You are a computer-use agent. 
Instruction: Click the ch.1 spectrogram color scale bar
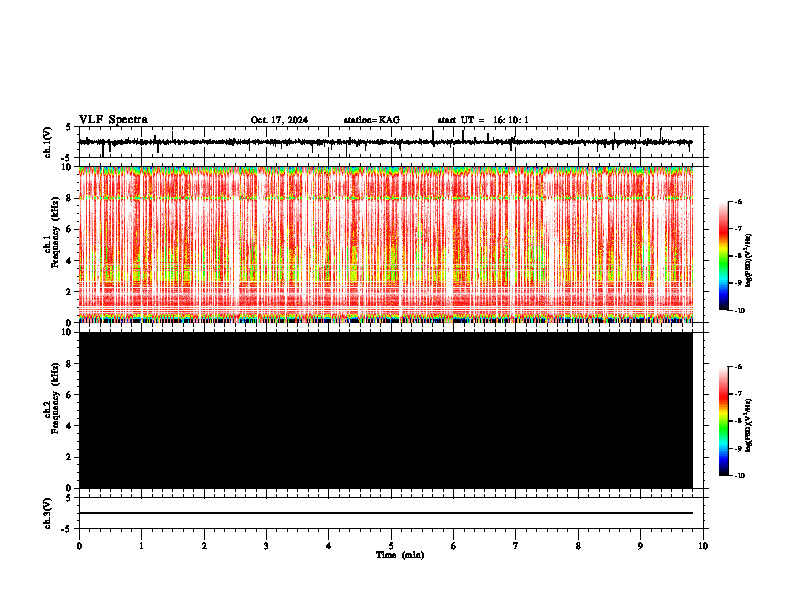pos(724,256)
